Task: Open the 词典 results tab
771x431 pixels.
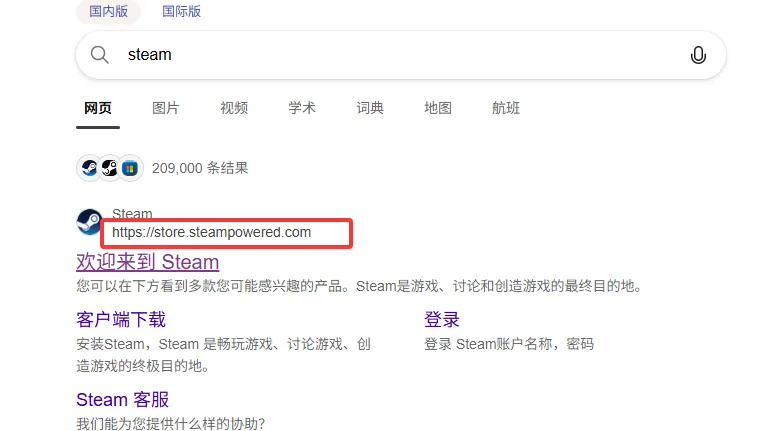Action: 370,108
